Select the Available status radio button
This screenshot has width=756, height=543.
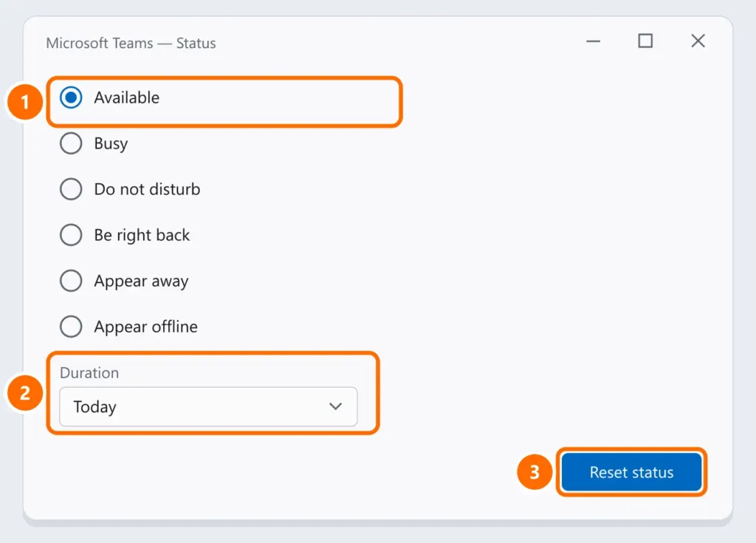click(x=71, y=98)
